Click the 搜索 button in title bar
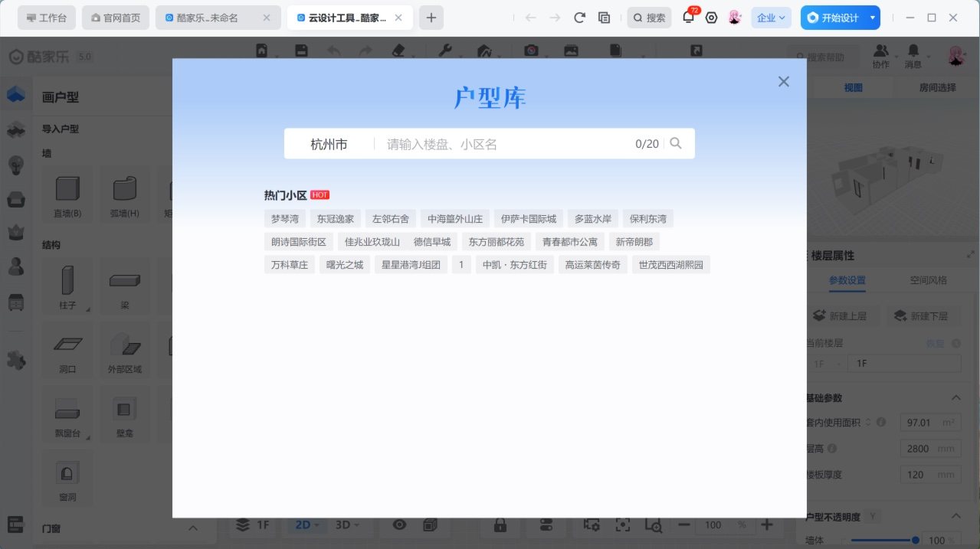Image resolution: width=980 pixels, height=549 pixels. click(x=650, y=18)
